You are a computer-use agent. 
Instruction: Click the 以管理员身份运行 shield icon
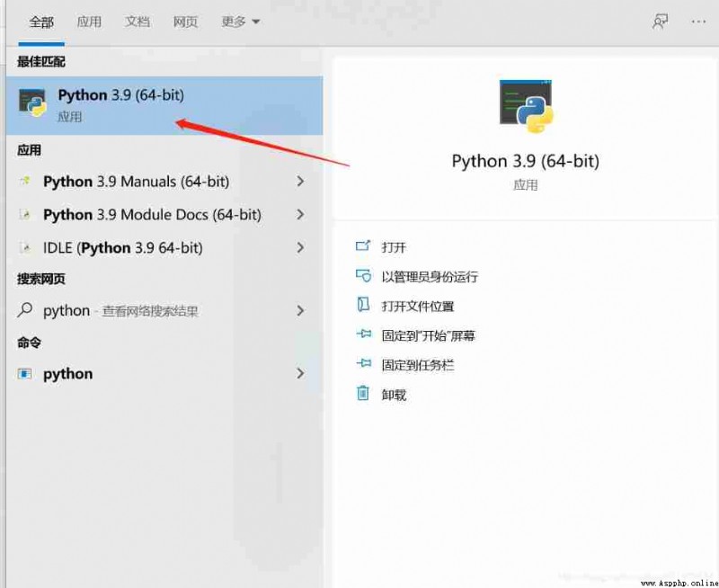(x=363, y=276)
